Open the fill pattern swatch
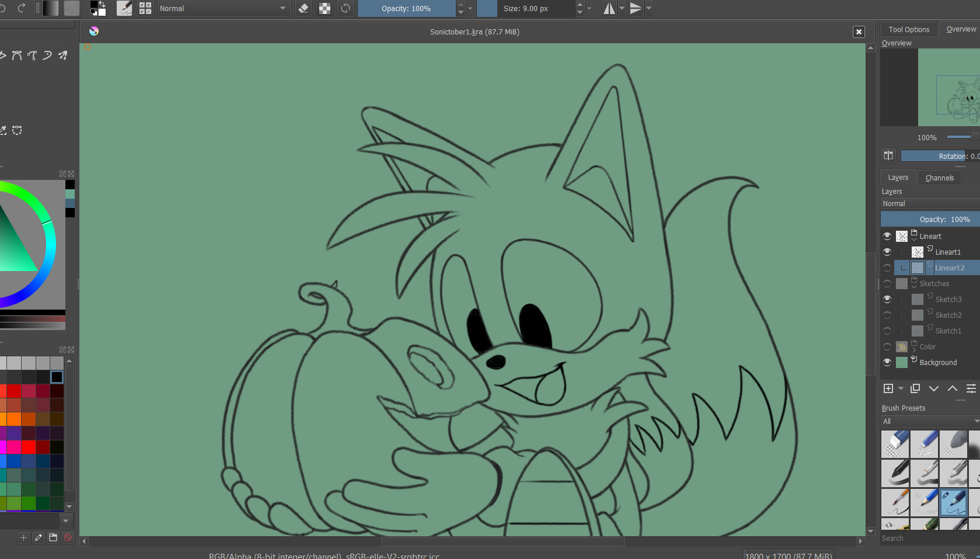 (x=71, y=8)
